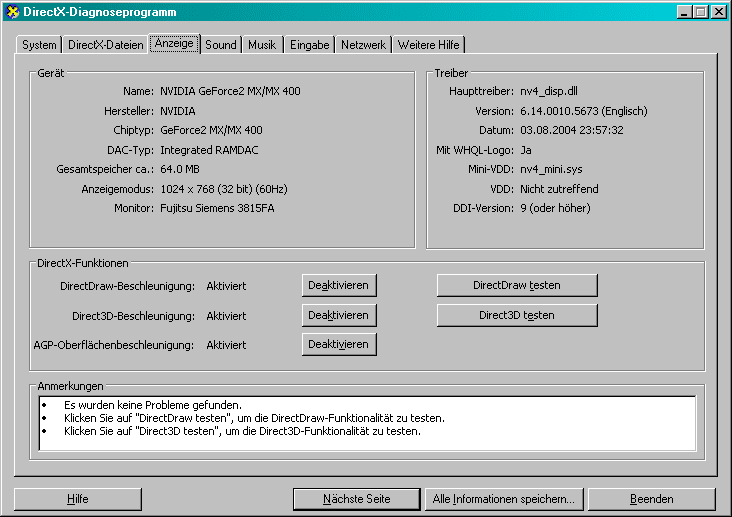Viewport: 732px width, 517px height.
Task: Click the driver file nv4_disp.dll
Action: [x=549, y=91]
